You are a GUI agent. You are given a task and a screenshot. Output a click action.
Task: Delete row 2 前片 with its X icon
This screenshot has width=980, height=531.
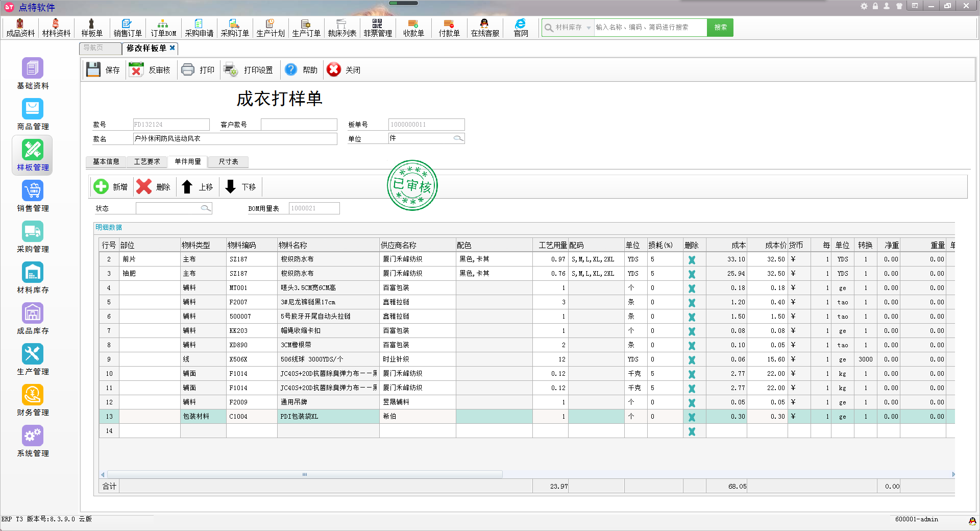coord(692,259)
